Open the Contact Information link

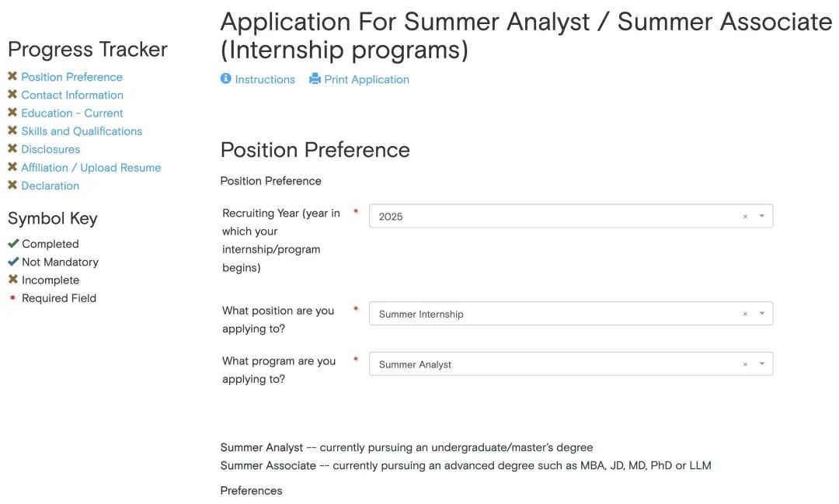click(x=72, y=95)
